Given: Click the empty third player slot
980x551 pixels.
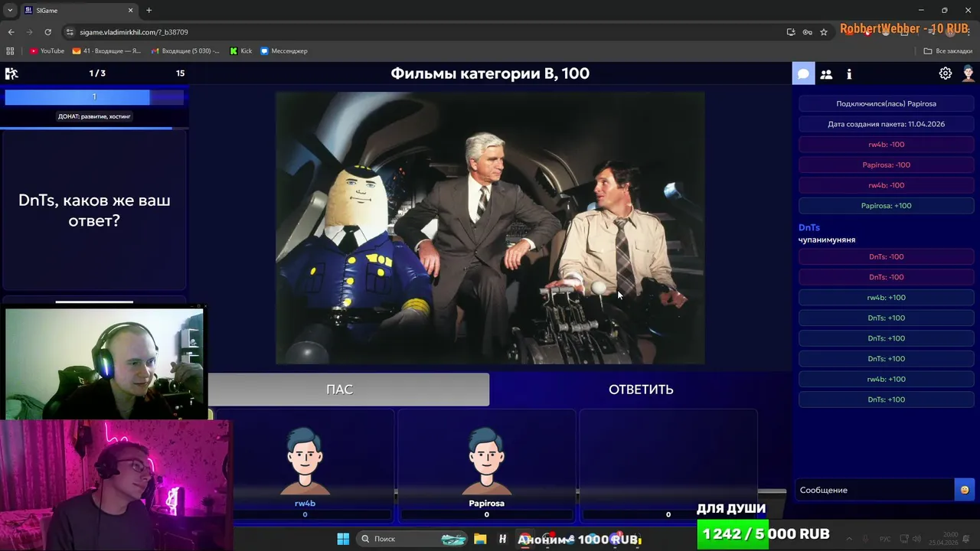Looking at the screenshot, I should pyautogui.click(x=668, y=465).
